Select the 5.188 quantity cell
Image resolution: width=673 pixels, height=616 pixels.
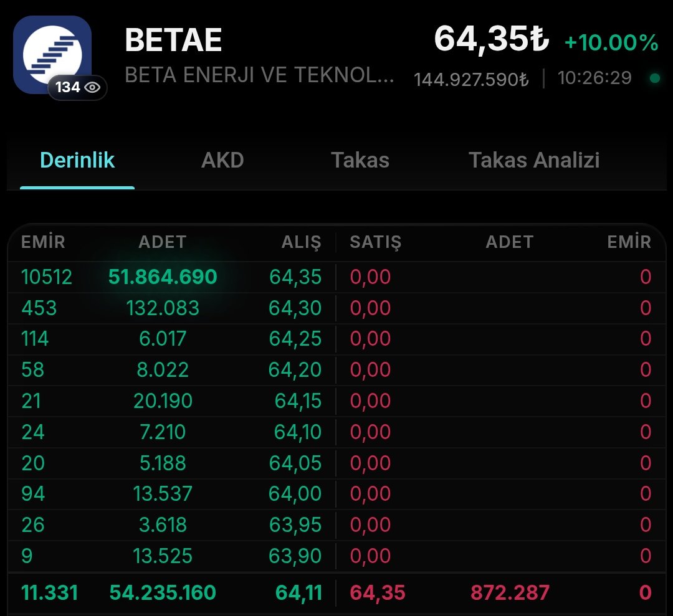pyautogui.click(x=163, y=463)
